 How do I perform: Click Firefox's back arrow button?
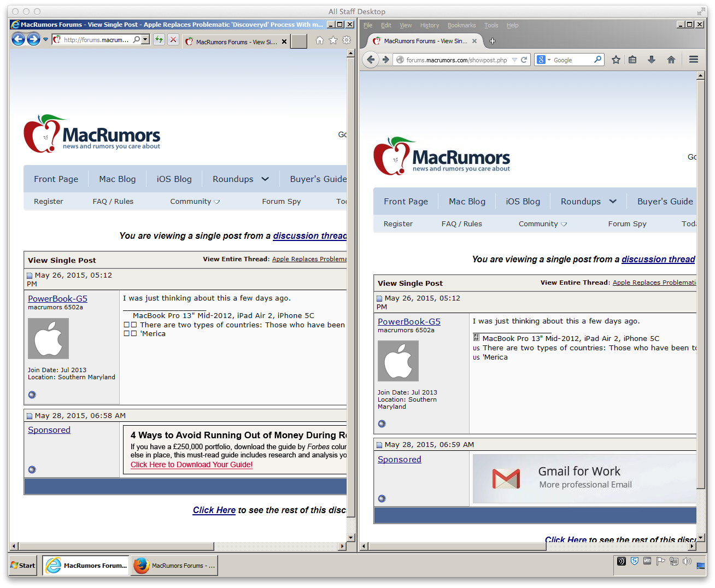pyautogui.click(x=371, y=60)
